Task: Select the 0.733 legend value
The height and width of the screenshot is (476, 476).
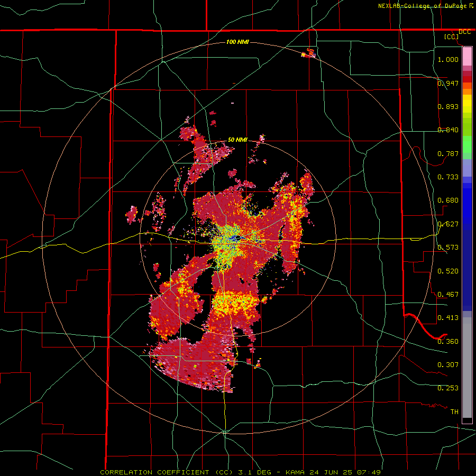Action: click(x=448, y=177)
